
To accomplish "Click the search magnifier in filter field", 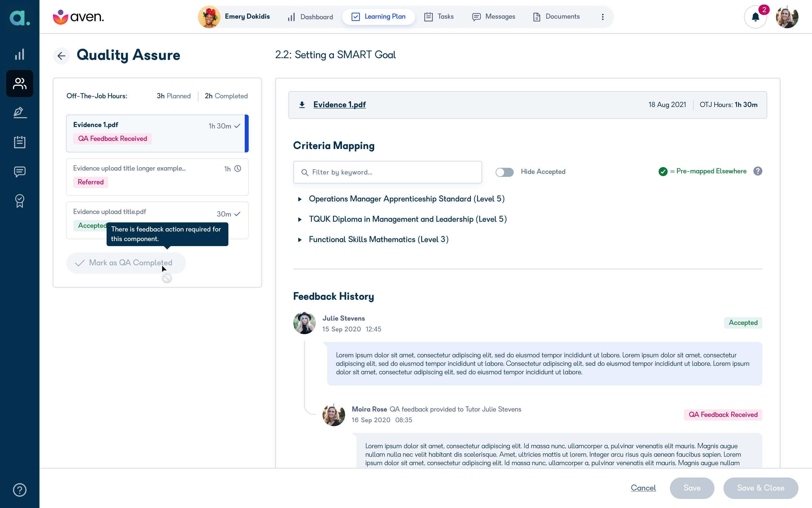I will pos(305,172).
